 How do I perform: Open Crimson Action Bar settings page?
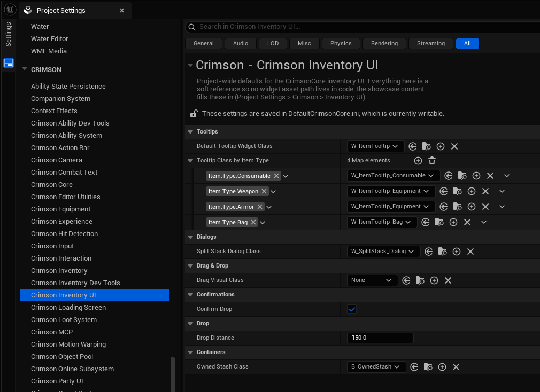(60, 148)
